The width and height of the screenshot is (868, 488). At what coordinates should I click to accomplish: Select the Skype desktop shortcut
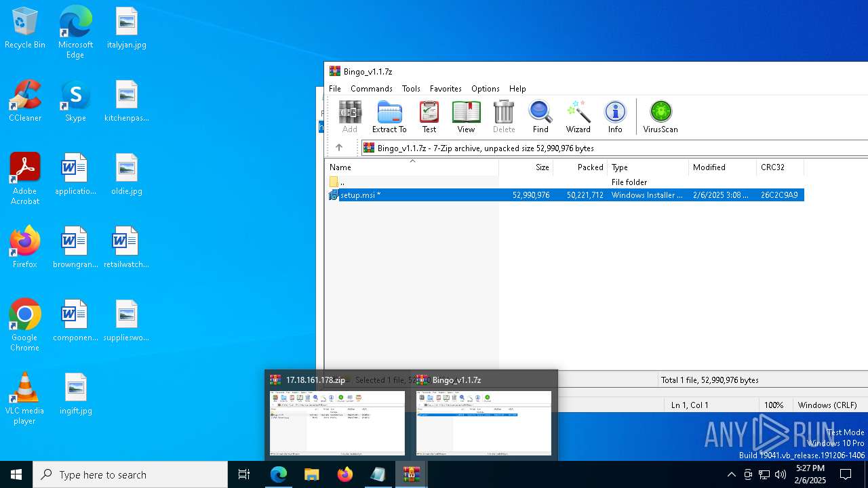[x=75, y=102]
